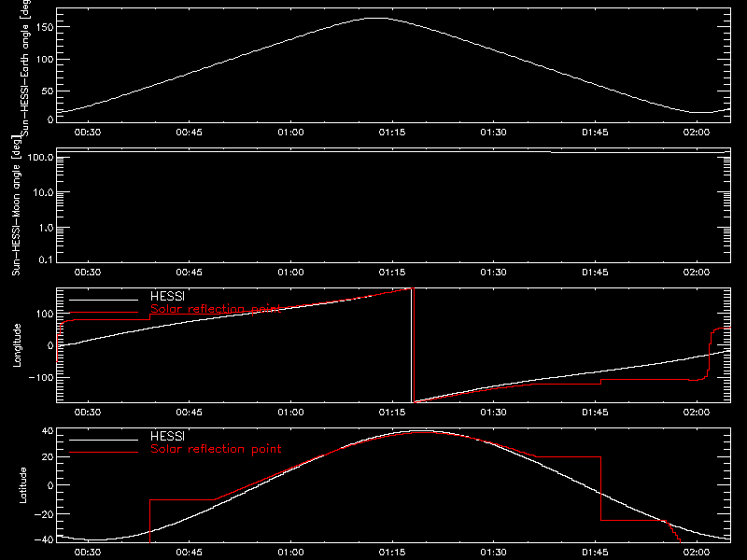Click 01:00 time label under Latitude plot
Viewport: 747px width, 560px height.
coord(290,553)
